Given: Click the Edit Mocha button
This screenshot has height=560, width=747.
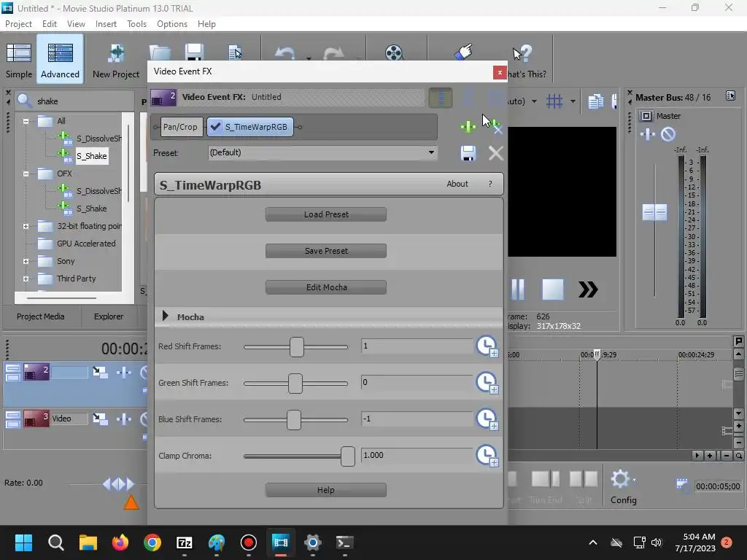Looking at the screenshot, I should pos(326,287).
